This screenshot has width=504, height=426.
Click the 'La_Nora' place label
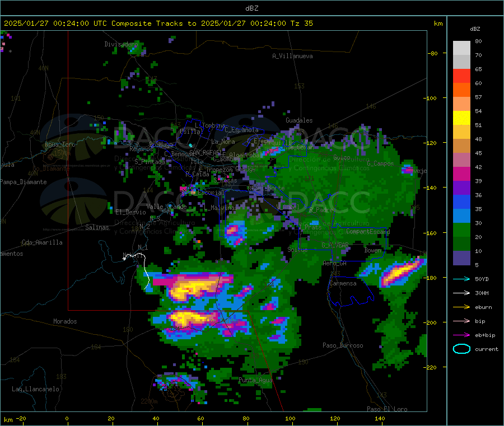[x=223, y=142]
